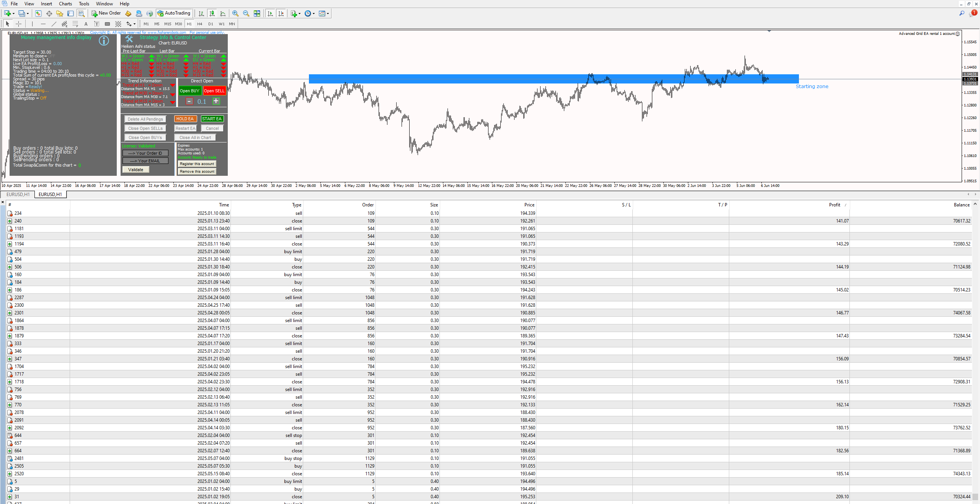Tile chart windows icon

(257, 13)
